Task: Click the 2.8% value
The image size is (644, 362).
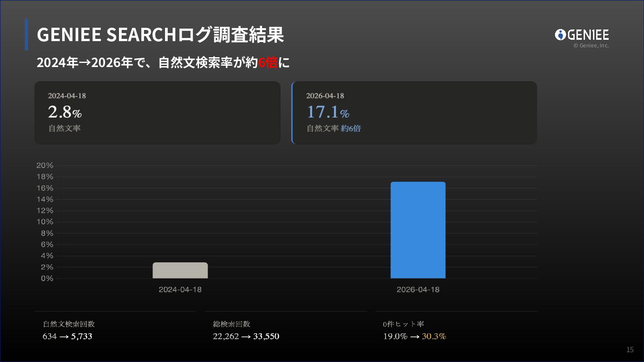Action: coord(65,112)
